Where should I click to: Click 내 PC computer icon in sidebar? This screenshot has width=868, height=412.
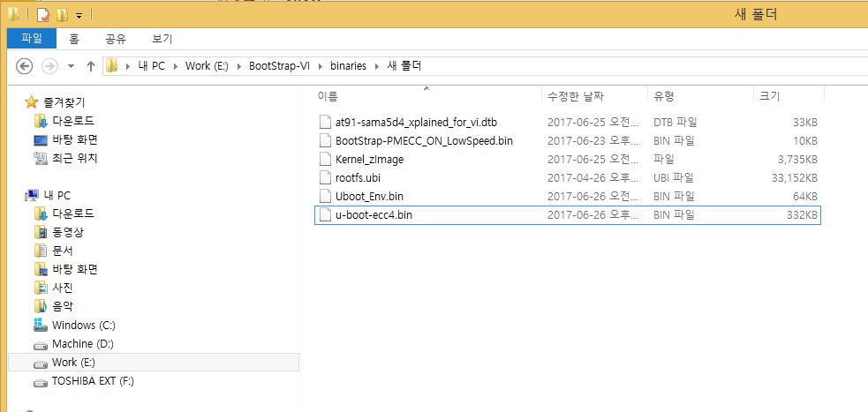[x=32, y=195]
